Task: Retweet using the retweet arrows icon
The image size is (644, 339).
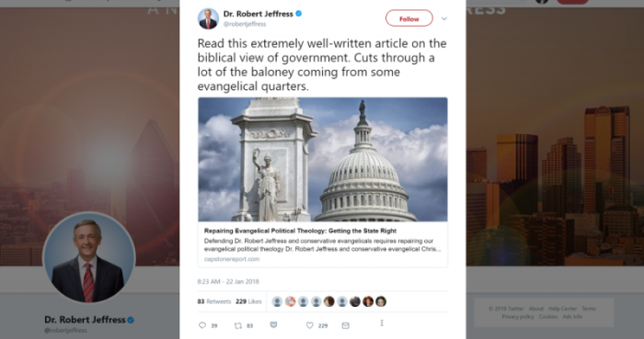Action: pyautogui.click(x=237, y=325)
